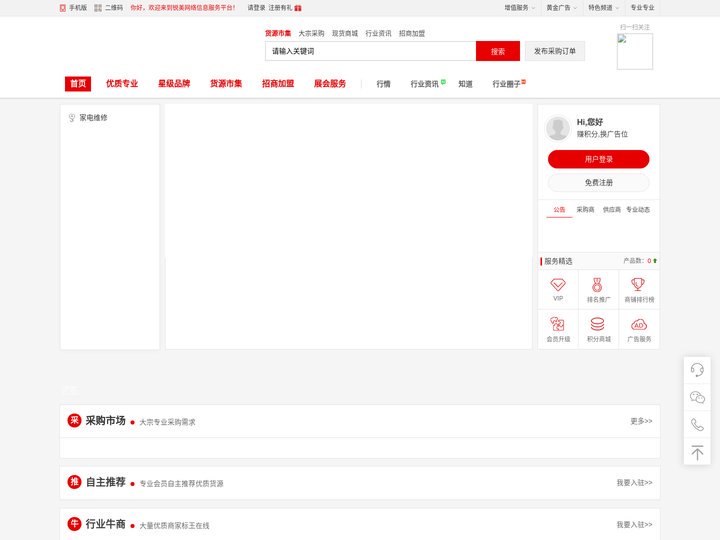Click the 服务精选 heading text
This screenshot has width=720, height=540.
pyautogui.click(x=558, y=261)
